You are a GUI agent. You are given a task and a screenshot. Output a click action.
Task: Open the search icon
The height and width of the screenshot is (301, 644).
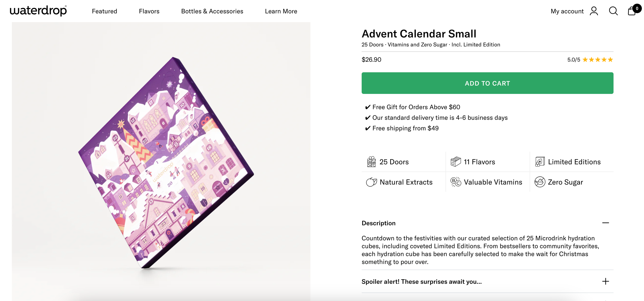(x=613, y=11)
